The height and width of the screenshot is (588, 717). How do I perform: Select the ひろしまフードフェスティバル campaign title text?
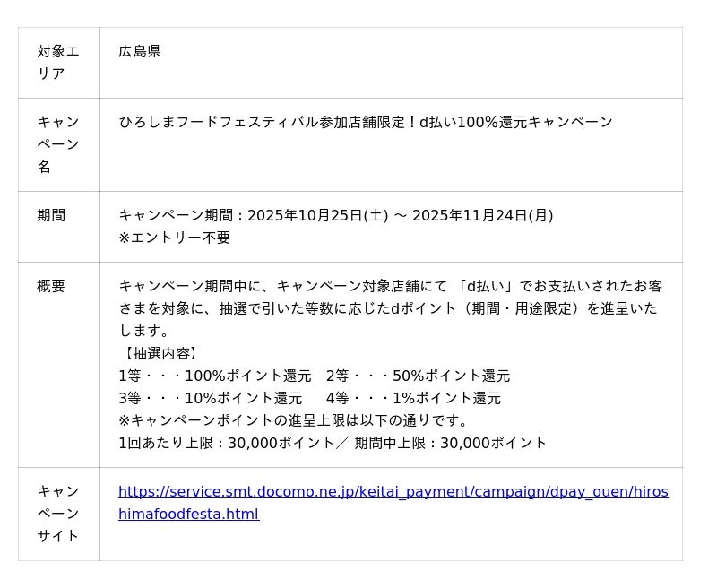click(x=366, y=122)
